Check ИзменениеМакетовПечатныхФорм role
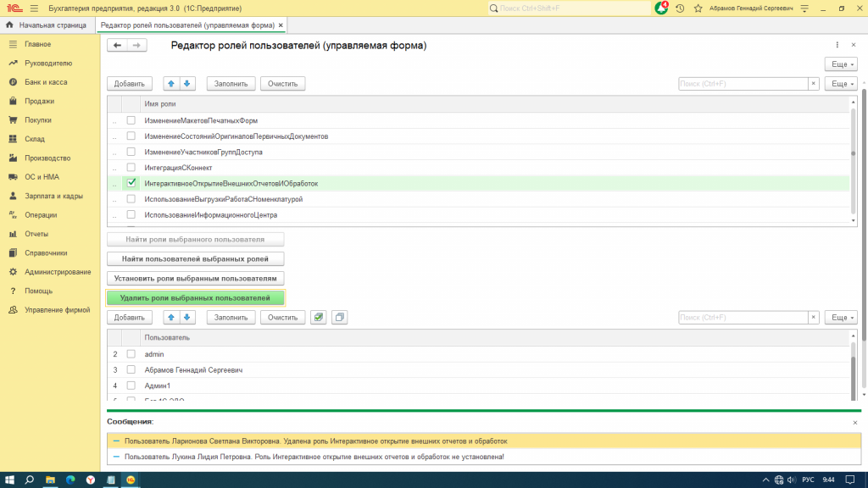This screenshot has width=868, height=488. point(131,120)
